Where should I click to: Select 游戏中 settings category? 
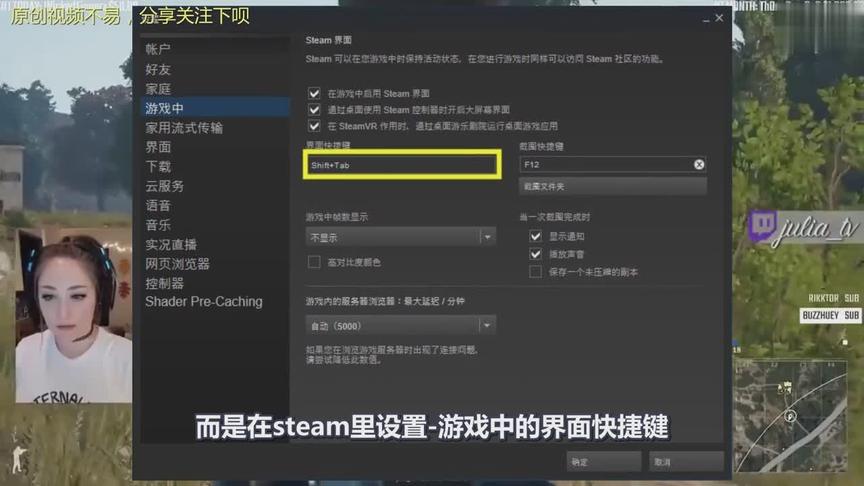pos(215,108)
